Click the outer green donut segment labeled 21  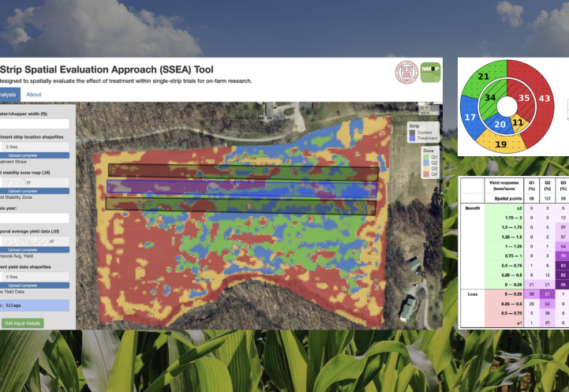(483, 77)
